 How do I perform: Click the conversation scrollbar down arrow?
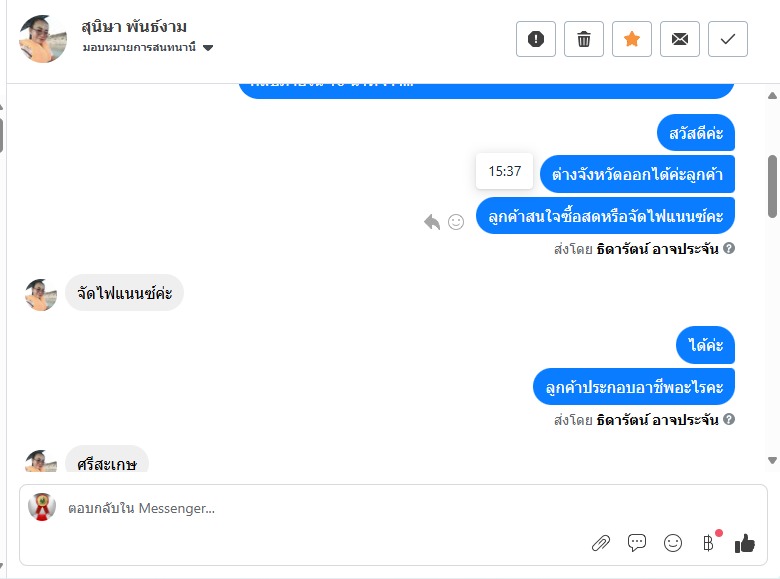(772, 460)
